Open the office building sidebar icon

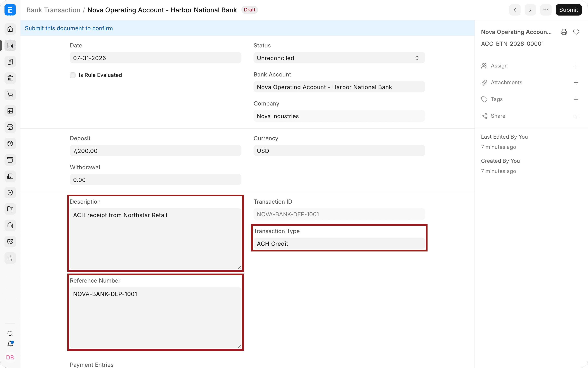(10, 176)
